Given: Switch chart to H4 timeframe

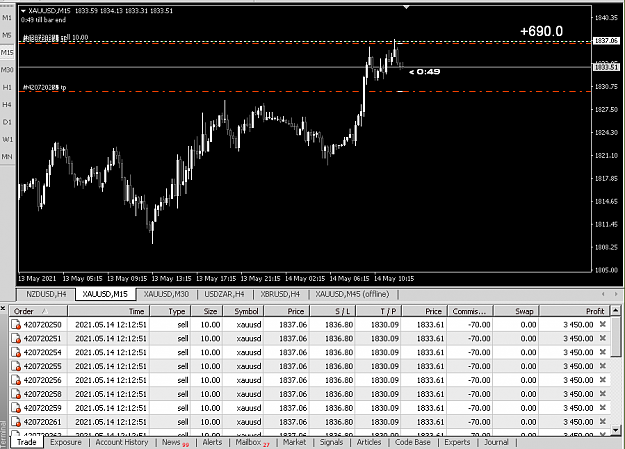Looking at the screenshot, I should [7, 104].
